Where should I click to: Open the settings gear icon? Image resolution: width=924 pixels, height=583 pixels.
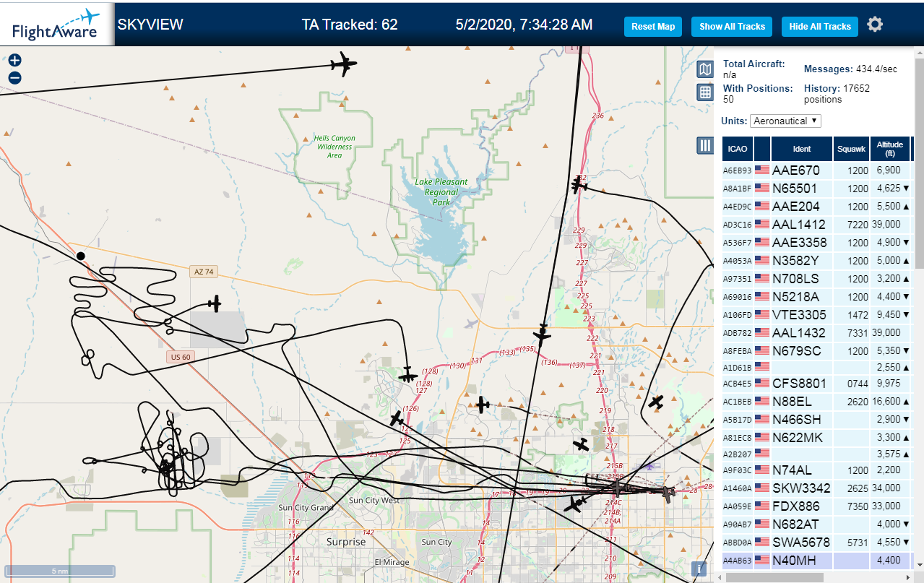pyautogui.click(x=875, y=25)
